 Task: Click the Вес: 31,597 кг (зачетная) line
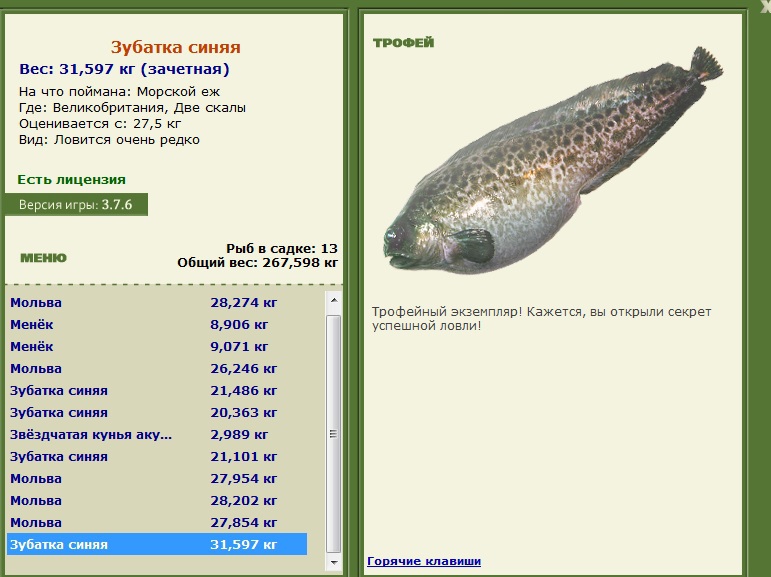click(x=124, y=69)
